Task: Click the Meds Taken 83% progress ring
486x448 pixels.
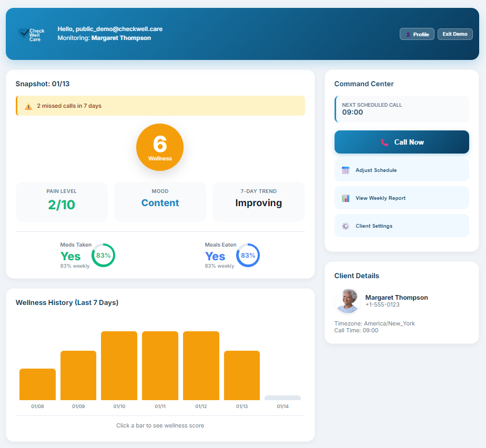Action: 103,255
